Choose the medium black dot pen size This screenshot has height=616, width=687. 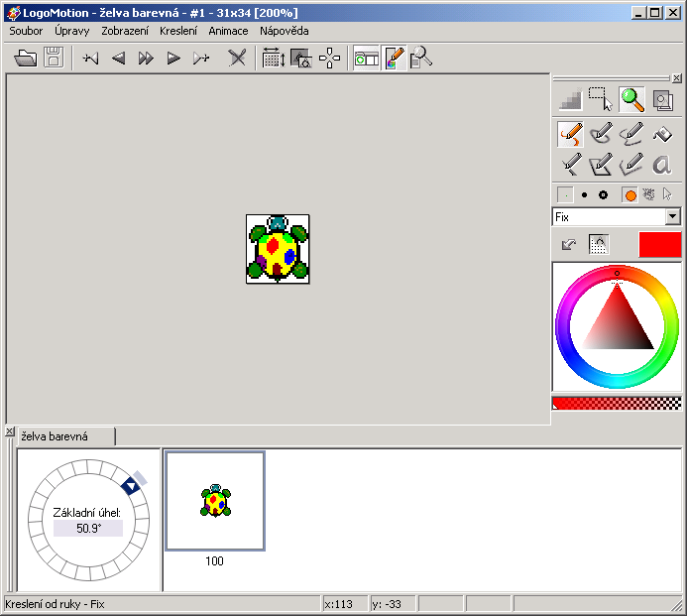pyautogui.click(x=584, y=195)
